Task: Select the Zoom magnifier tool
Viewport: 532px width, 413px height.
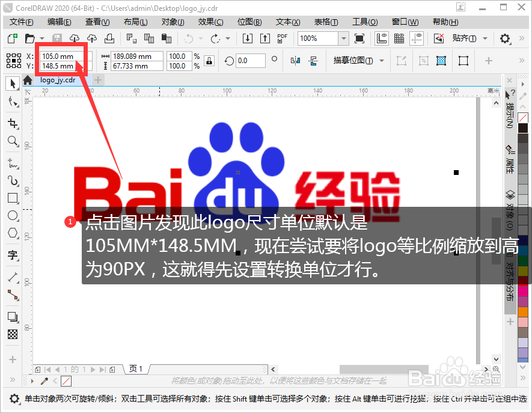Action: coord(13,141)
